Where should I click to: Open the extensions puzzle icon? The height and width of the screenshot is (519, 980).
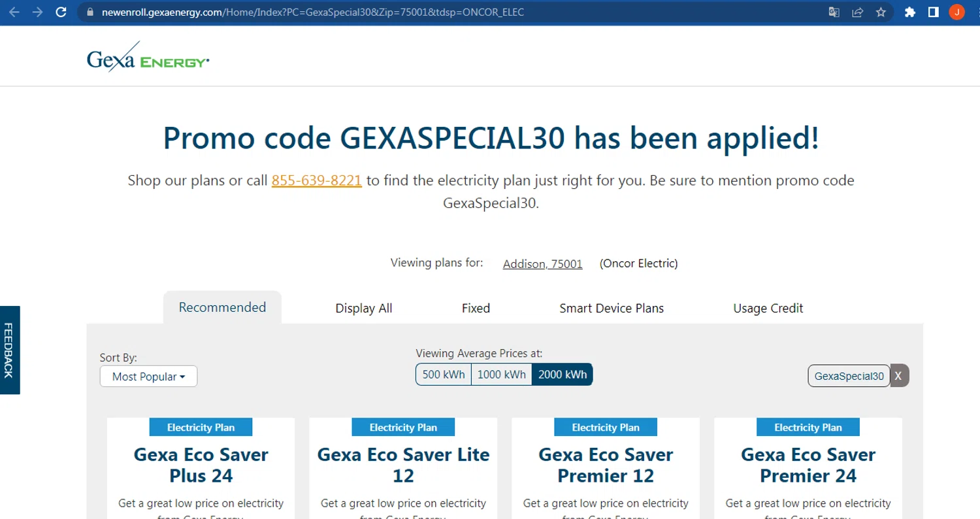point(910,12)
